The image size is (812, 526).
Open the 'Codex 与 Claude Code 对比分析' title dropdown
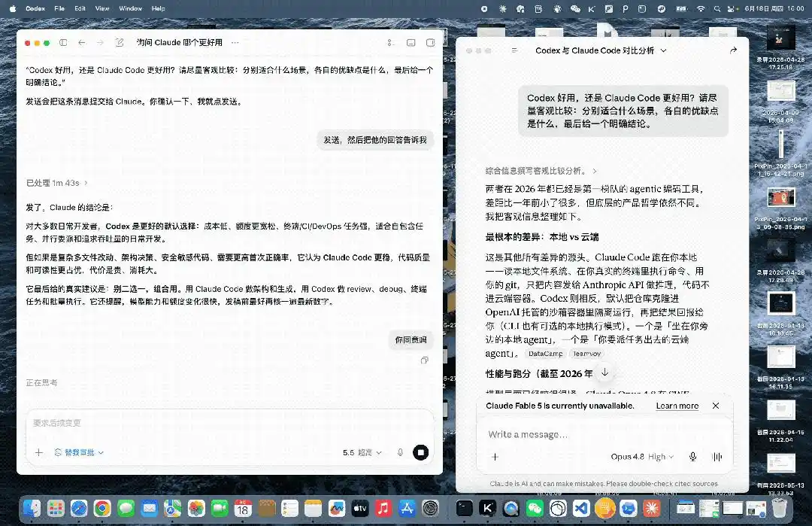[x=601, y=50]
